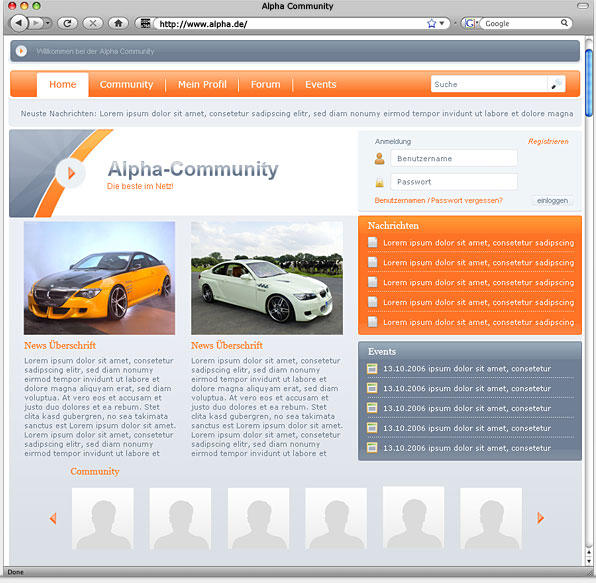This screenshot has height=583, width=596.
Task: Open the history dropdown next to forward button
Action: [48, 24]
